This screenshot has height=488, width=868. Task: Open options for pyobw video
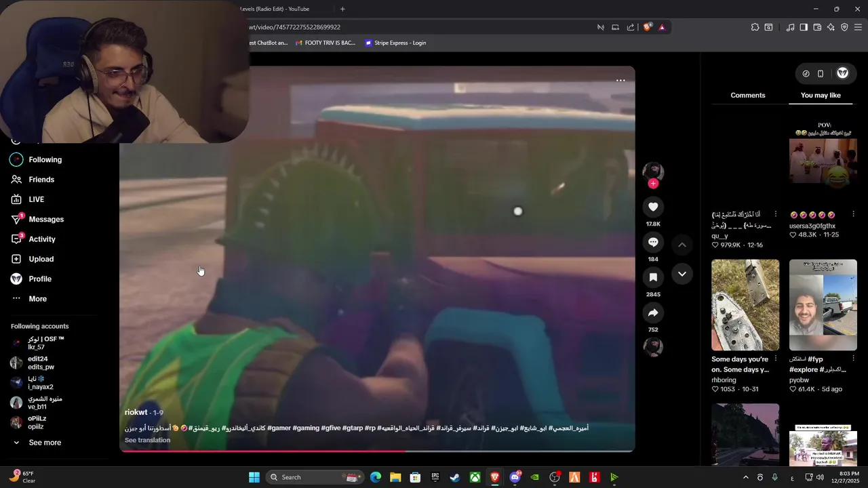(853, 359)
